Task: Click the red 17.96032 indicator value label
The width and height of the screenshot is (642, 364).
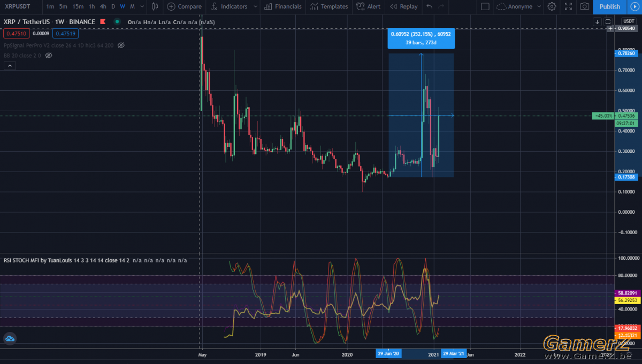Action: [627, 328]
